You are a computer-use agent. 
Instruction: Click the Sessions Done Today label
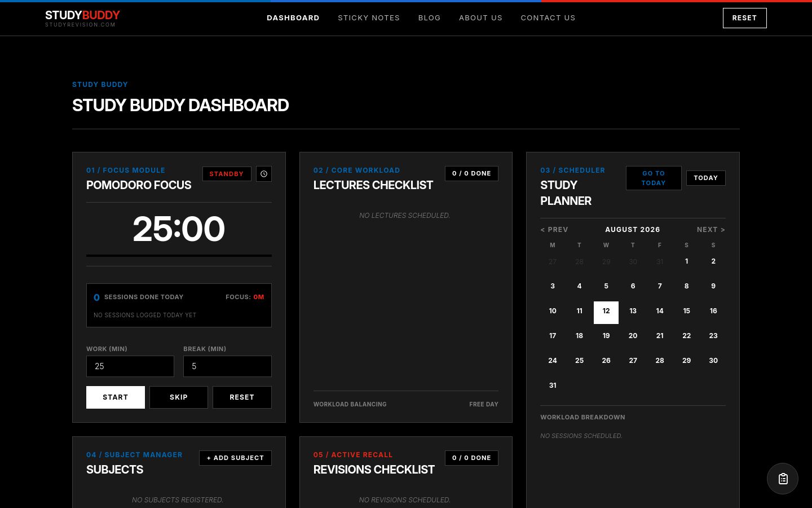point(144,297)
